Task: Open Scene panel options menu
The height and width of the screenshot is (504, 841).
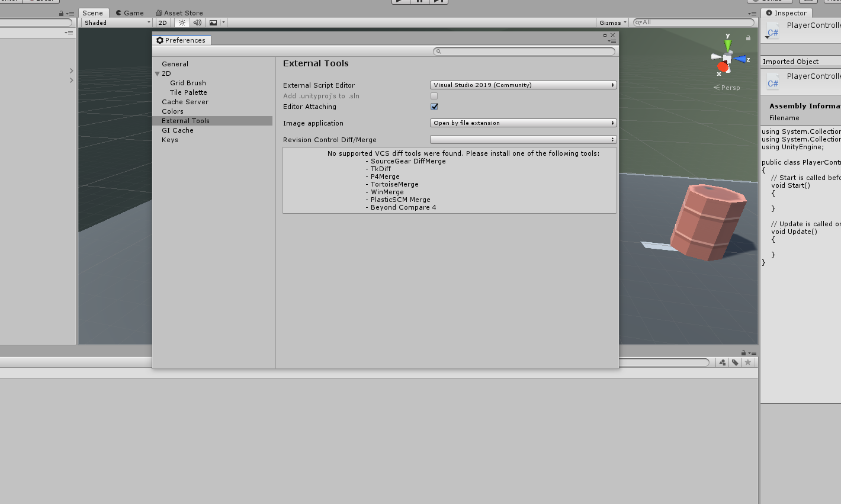Action: pyautogui.click(x=752, y=13)
